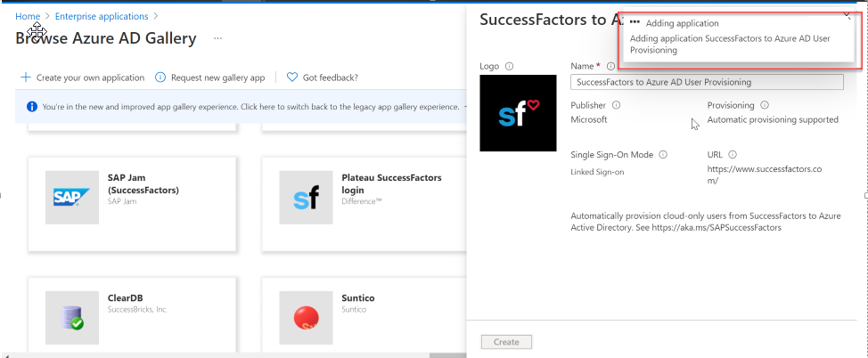
Task: Select the Plateau SuccessFactors sf logo
Action: point(307,198)
